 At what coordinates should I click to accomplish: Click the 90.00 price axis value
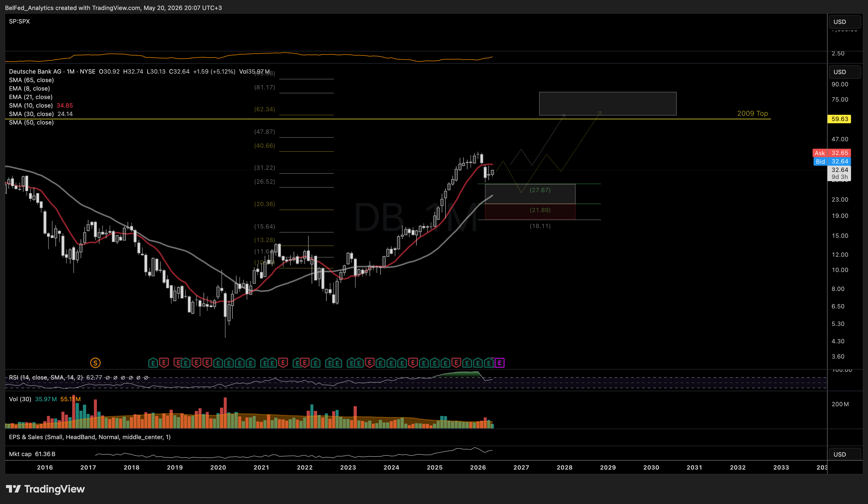840,84
